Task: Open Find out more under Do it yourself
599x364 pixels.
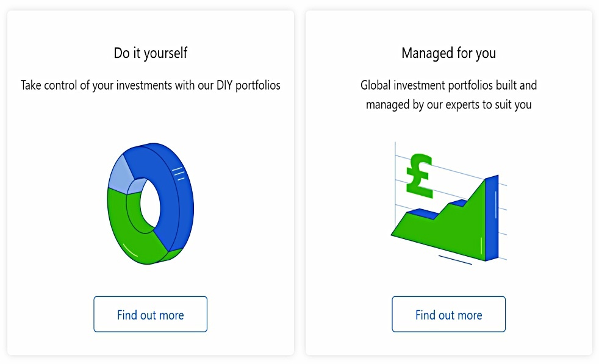Action: click(x=151, y=315)
